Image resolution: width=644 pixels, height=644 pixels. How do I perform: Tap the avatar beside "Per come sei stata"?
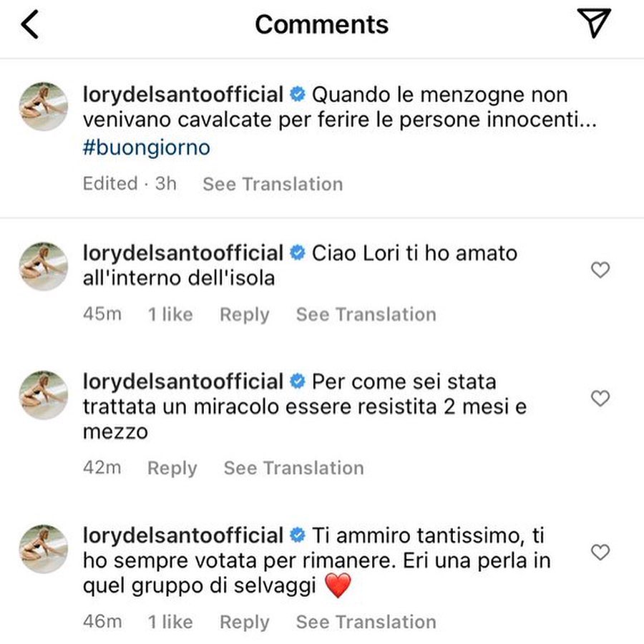pyautogui.click(x=43, y=395)
